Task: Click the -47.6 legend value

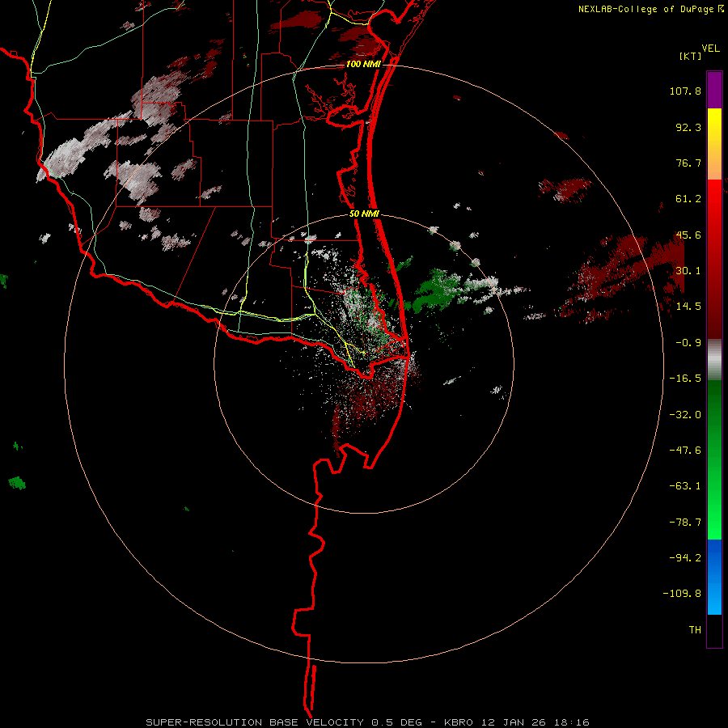Action: (x=685, y=451)
